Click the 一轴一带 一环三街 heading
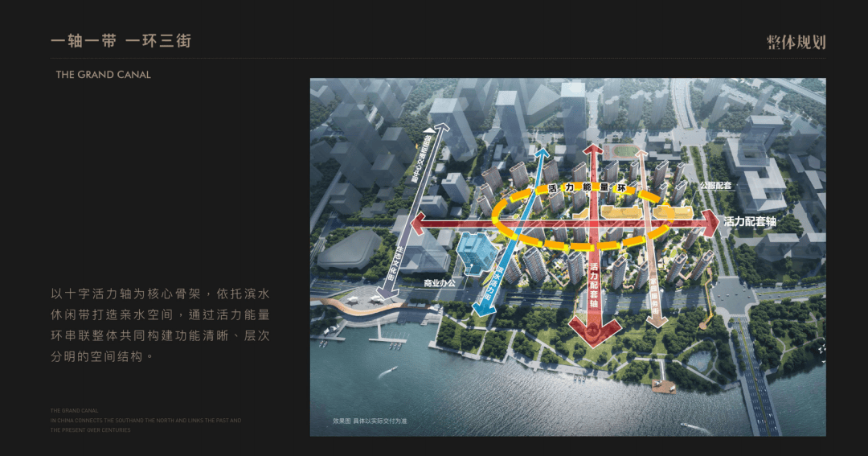The width and height of the screenshot is (868, 456). pyautogui.click(x=121, y=41)
